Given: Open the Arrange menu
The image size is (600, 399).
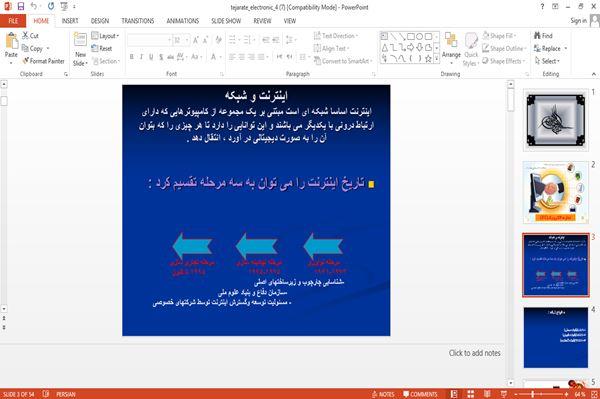Looking at the screenshot, I should tap(451, 49).
